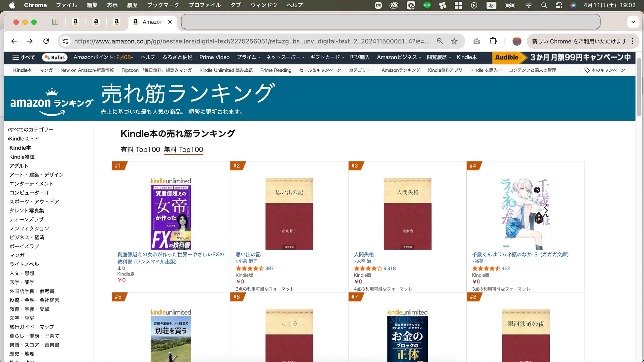
Task: Click the URL address field
Action: (252, 41)
